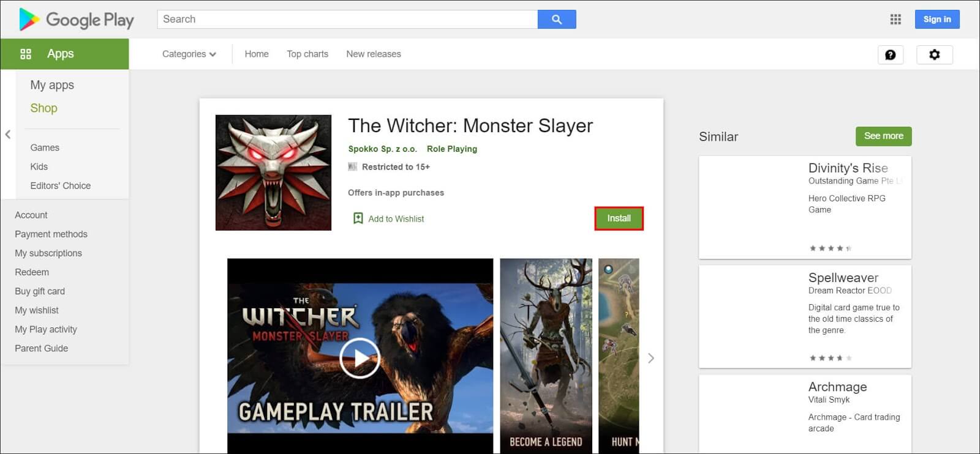This screenshot has width=980, height=454.
Task: Click the Apps header in sidebar
Action: coord(64,54)
